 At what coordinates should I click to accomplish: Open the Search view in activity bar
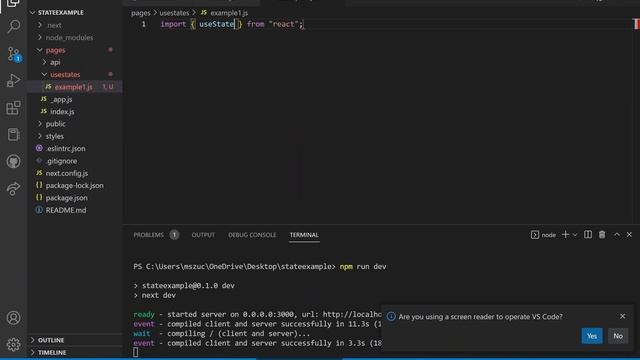(13, 27)
